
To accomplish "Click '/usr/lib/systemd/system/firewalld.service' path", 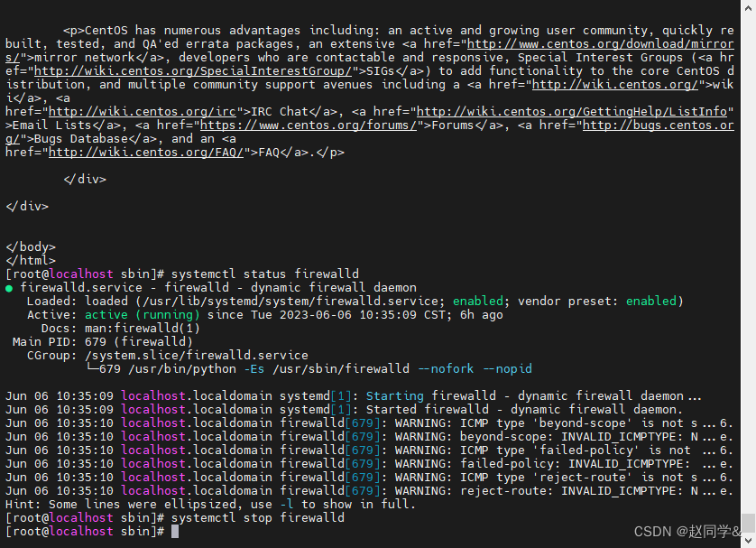I will [x=292, y=301].
